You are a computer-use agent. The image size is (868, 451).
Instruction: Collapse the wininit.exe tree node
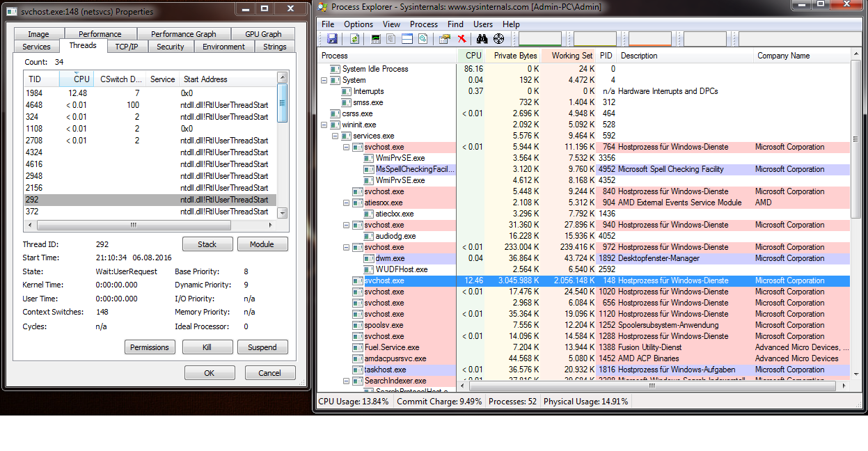pos(324,125)
